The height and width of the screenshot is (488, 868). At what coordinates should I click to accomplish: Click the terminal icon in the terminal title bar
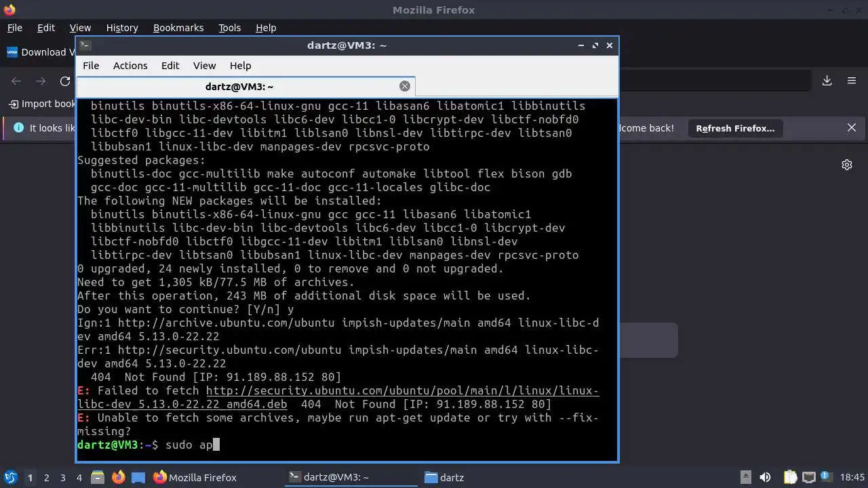coord(85,45)
